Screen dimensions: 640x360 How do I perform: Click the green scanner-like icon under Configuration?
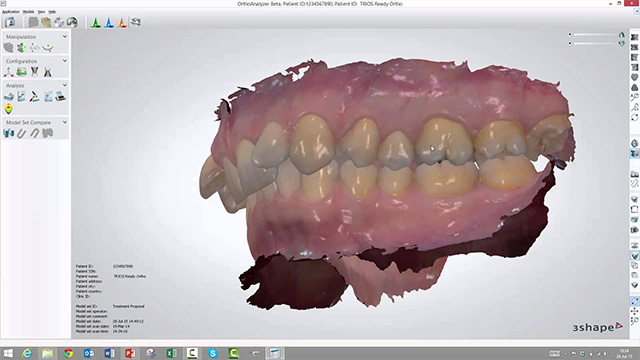tap(22, 72)
